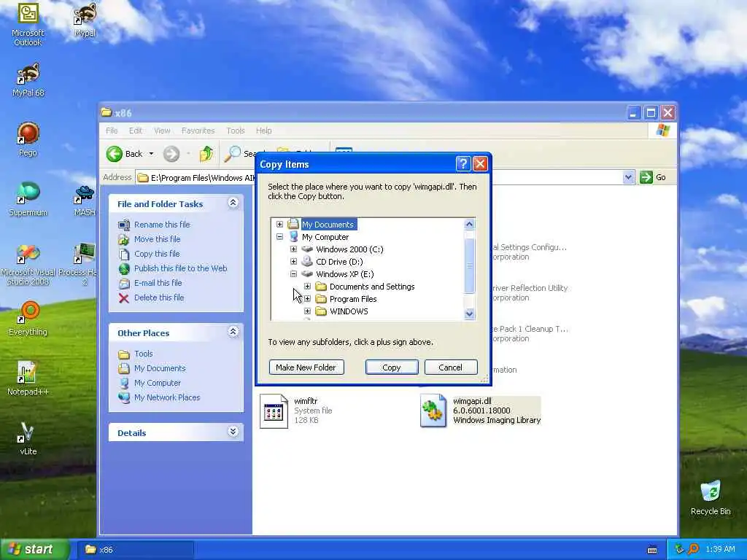The width and height of the screenshot is (747, 560).
Task: Expand Details panel
Action: tap(233, 432)
